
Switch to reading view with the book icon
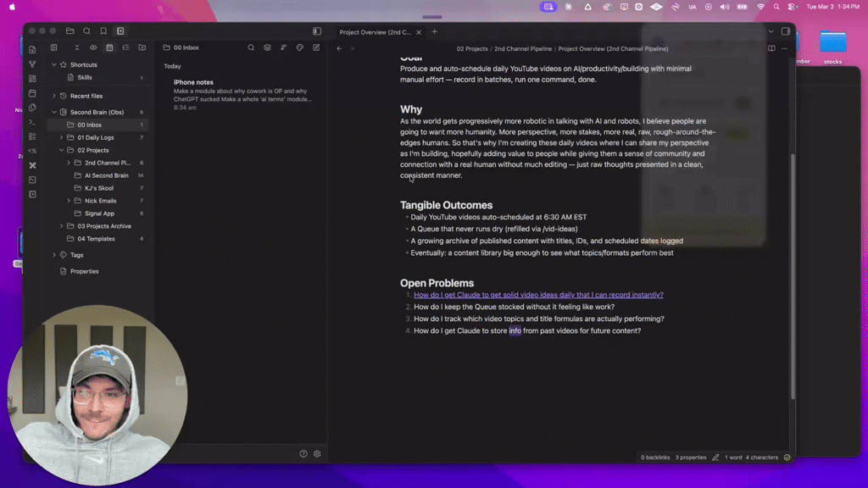(771, 48)
